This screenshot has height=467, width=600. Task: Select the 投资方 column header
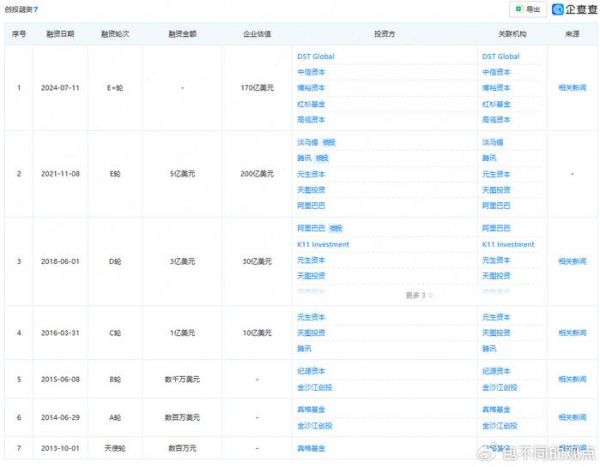pos(384,34)
